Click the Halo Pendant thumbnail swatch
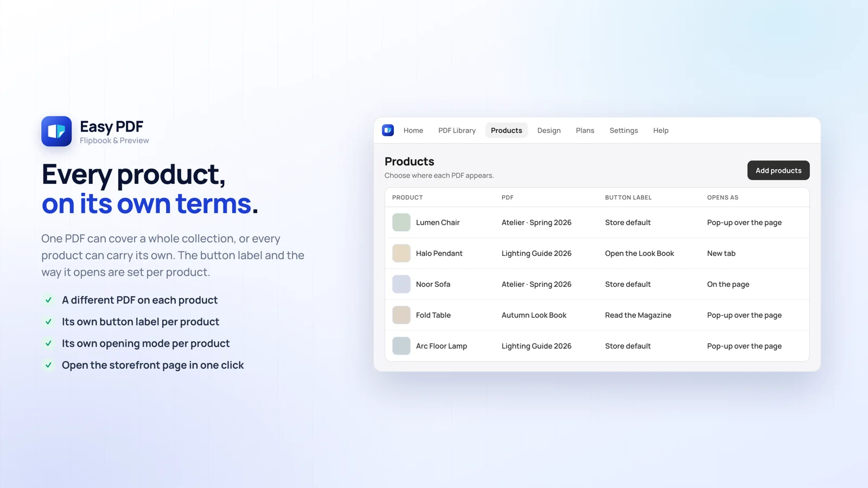Image resolution: width=868 pixels, height=488 pixels. click(x=401, y=253)
